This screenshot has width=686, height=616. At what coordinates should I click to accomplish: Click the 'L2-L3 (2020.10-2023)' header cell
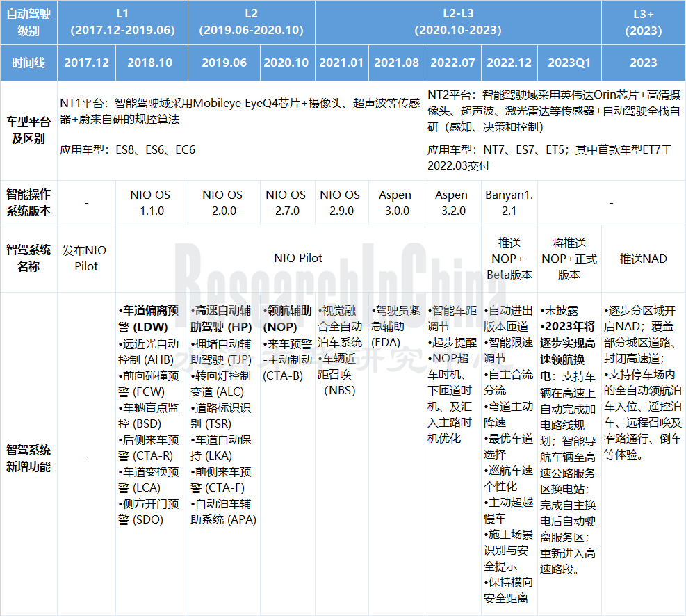coord(458,22)
